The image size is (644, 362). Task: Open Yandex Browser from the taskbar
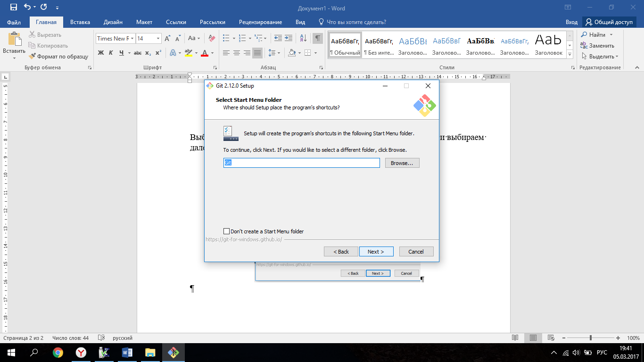point(81,353)
